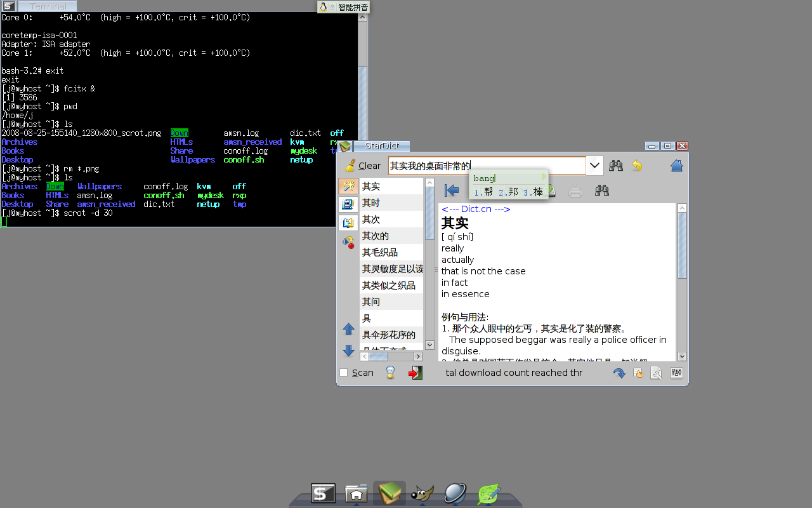Screen dimensions: 812x508
Task: Click Terminal scrollbar up arrow
Action: (363, 17)
